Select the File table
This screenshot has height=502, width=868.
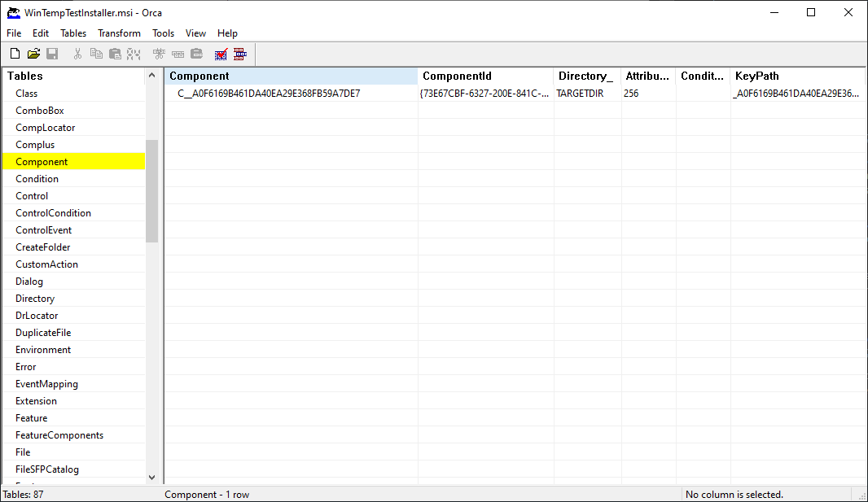click(x=73, y=452)
